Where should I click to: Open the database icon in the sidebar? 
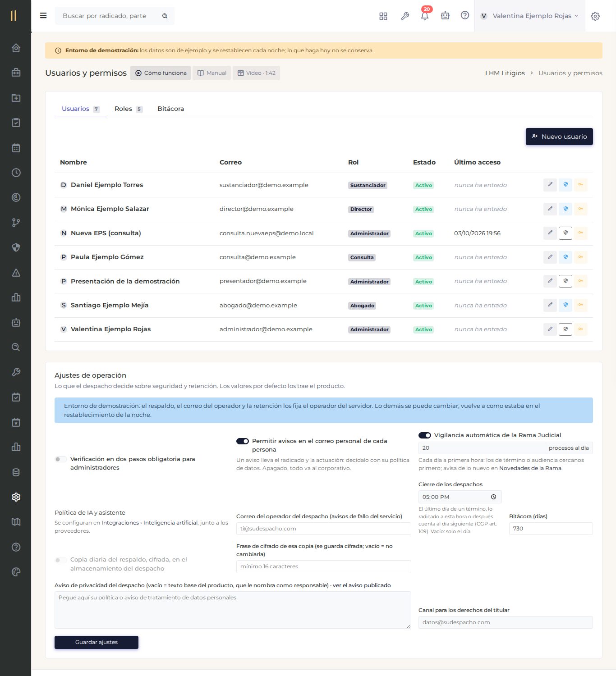tap(16, 472)
